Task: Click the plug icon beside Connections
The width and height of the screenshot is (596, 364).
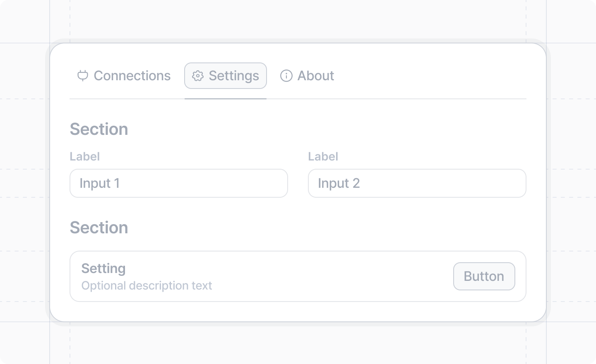Action: [83, 76]
